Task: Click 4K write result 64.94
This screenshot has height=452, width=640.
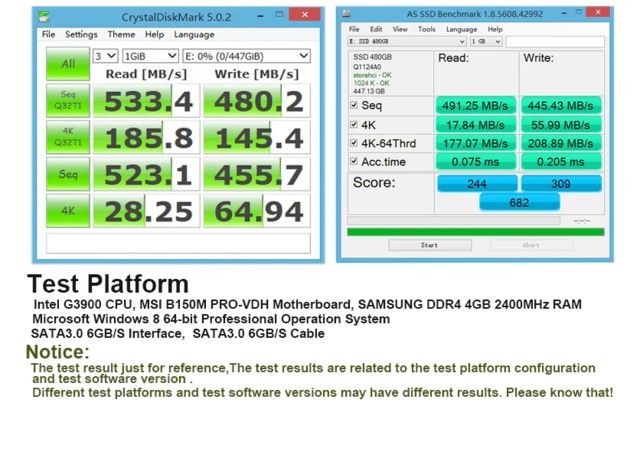Action: (x=257, y=211)
